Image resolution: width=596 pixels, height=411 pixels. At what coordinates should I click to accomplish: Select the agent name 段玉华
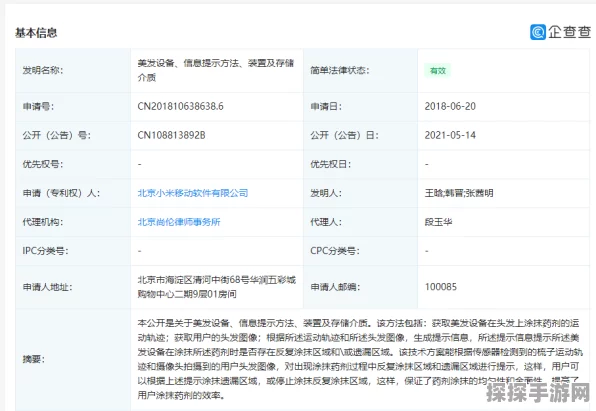tap(438, 222)
